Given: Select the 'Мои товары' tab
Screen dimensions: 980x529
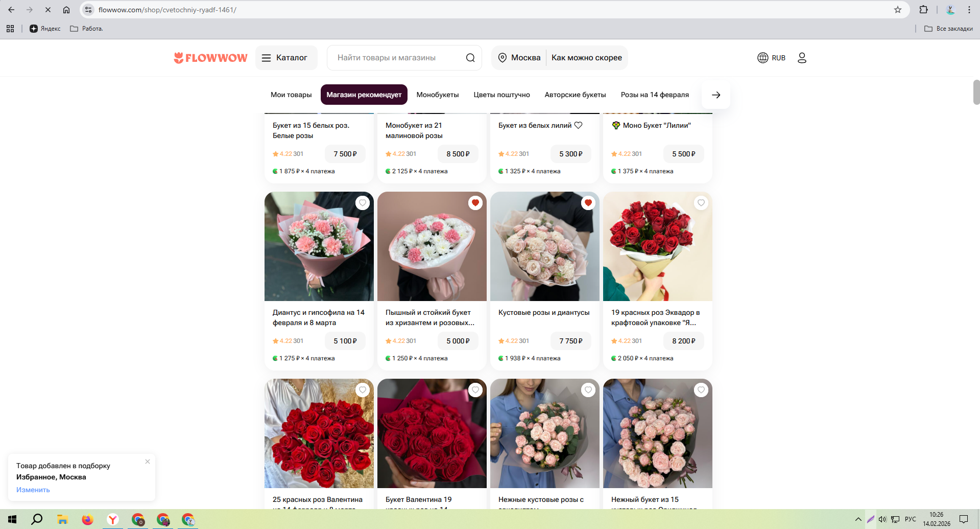Looking at the screenshot, I should click(x=291, y=95).
